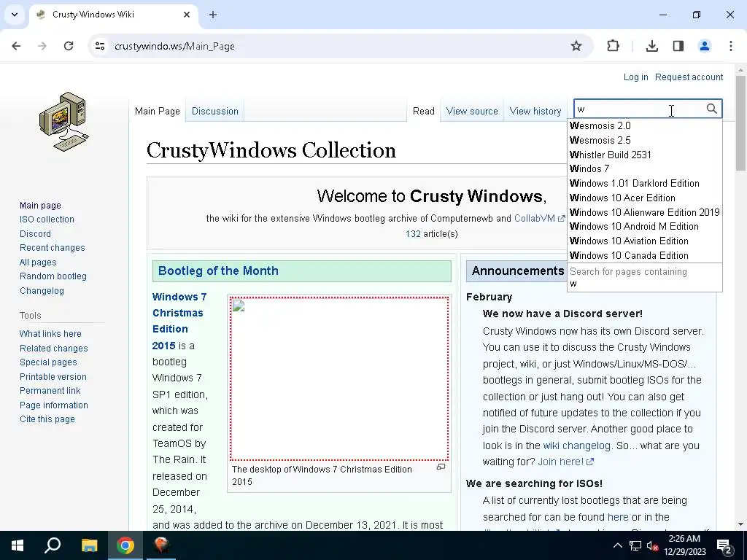Expand the tab search dropdown arrow
747x560 pixels.
(15, 15)
